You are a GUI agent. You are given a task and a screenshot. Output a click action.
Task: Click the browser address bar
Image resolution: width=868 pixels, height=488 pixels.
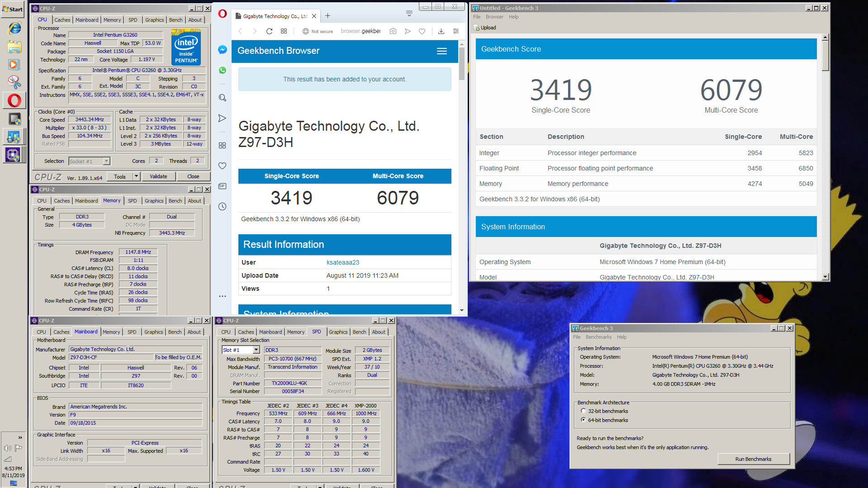pyautogui.click(x=360, y=31)
